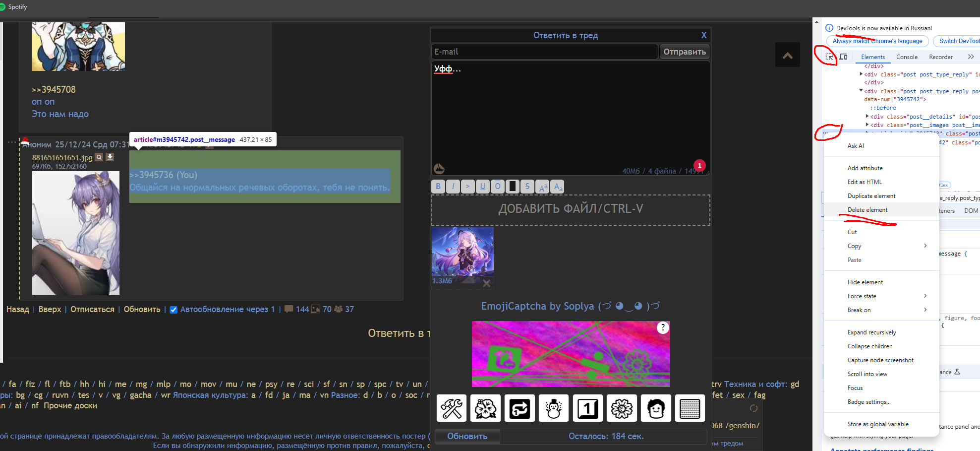Open the Force state submenu
The image size is (980, 451).
click(x=881, y=296)
